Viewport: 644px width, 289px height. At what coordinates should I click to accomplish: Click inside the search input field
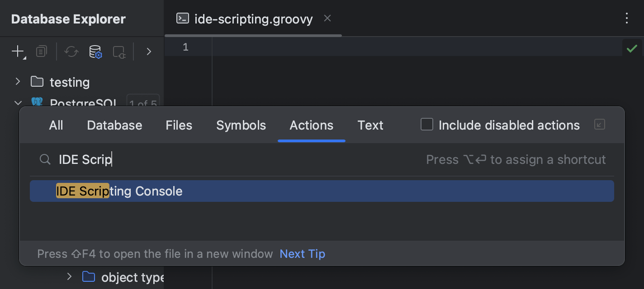coord(181,159)
